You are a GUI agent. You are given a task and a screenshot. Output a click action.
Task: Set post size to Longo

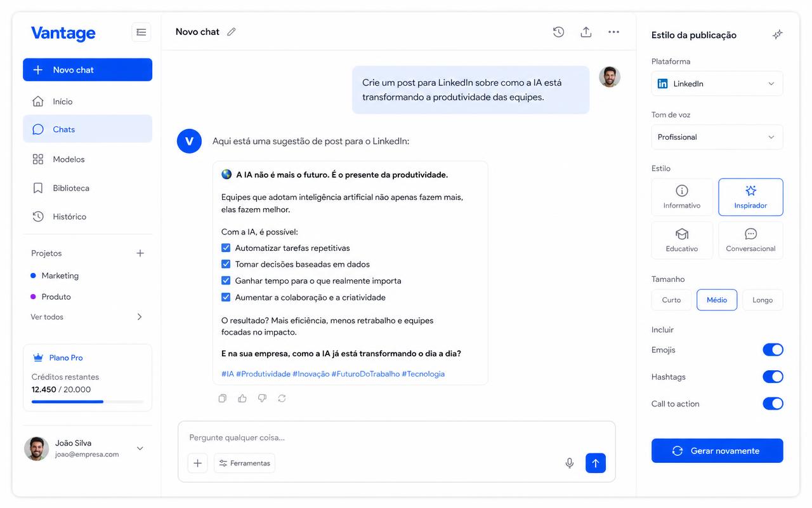coord(763,300)
